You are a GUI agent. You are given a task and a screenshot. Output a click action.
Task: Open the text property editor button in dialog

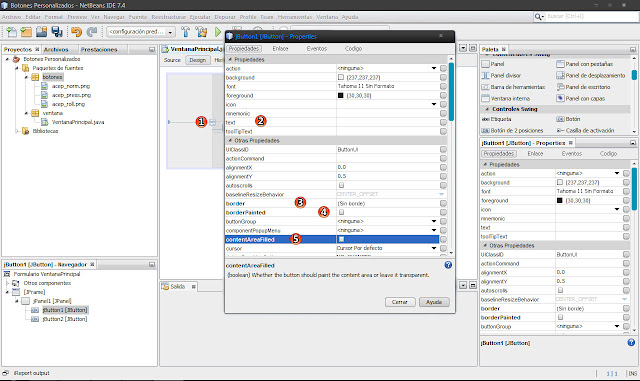click(443, 122)
